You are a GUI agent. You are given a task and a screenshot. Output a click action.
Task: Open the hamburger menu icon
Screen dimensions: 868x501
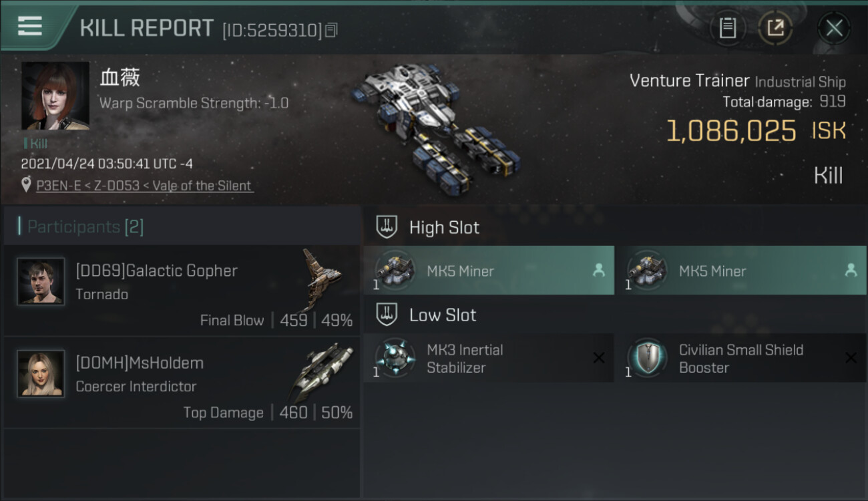tap(30, 26)
